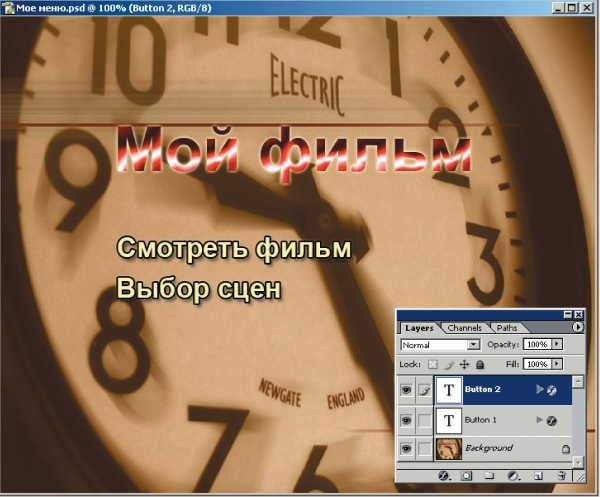600x497 pixels.
Task: Hide the Button 1 layer
Action: [x=406, y=420]
